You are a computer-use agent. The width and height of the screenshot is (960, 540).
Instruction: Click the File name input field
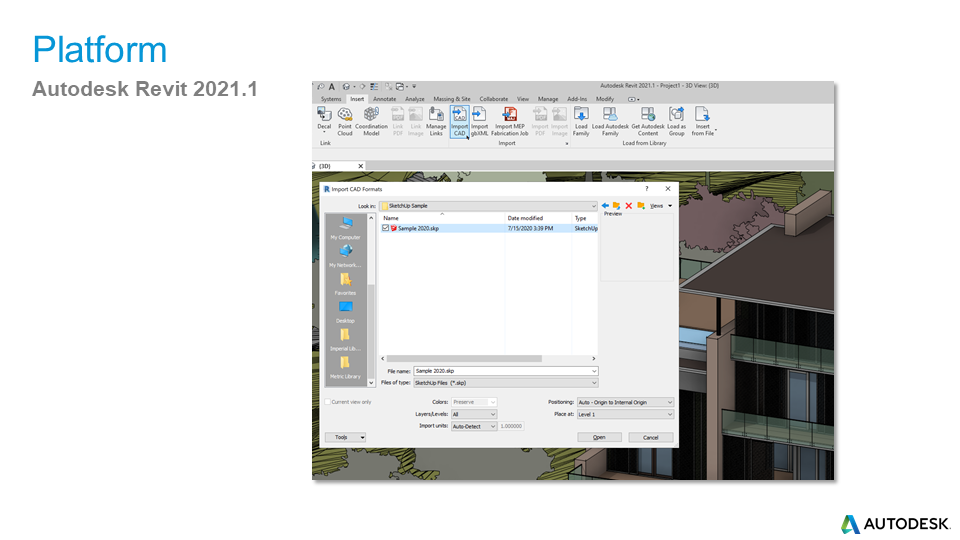point(506,371)
